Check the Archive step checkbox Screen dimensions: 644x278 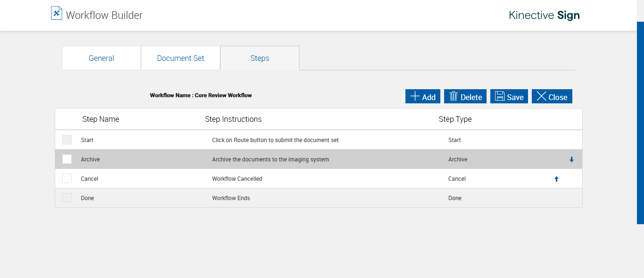click(67, 159)
